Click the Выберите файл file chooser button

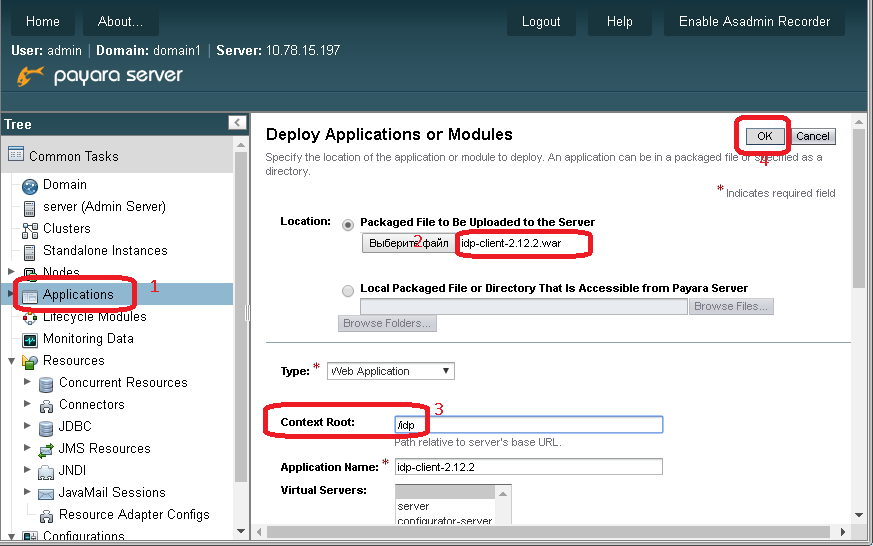coord(409,243)
